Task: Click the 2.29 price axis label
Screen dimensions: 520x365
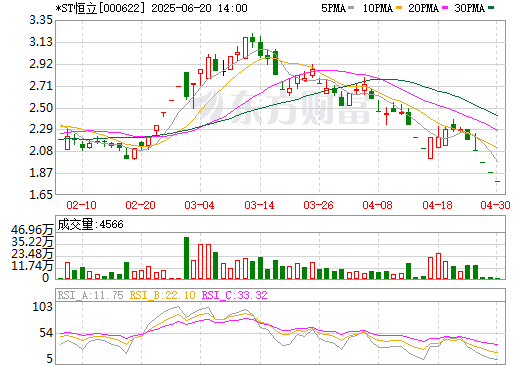Action: [41, 129]
